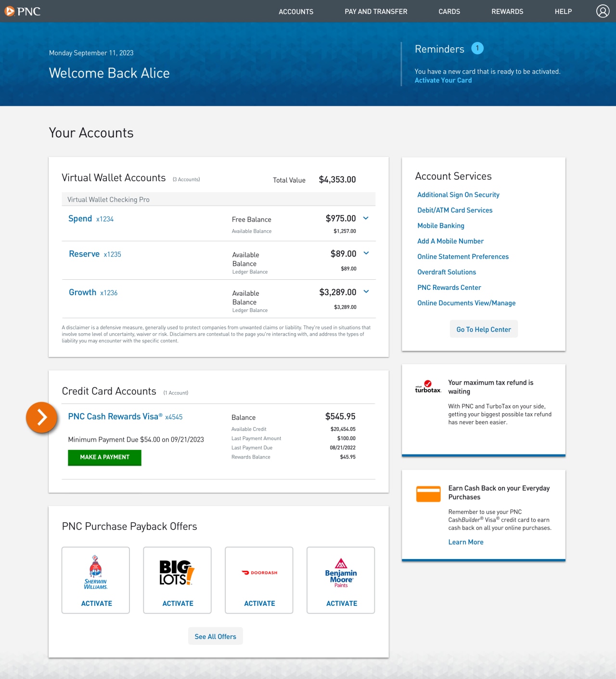This screenshot has width=616, height=679.
Task: Click See All Offers
Action: pyautogui.click(x=215, y=636)
